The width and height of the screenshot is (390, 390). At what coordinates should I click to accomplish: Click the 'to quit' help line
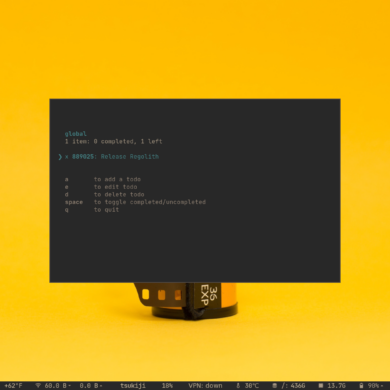point(106,210)
